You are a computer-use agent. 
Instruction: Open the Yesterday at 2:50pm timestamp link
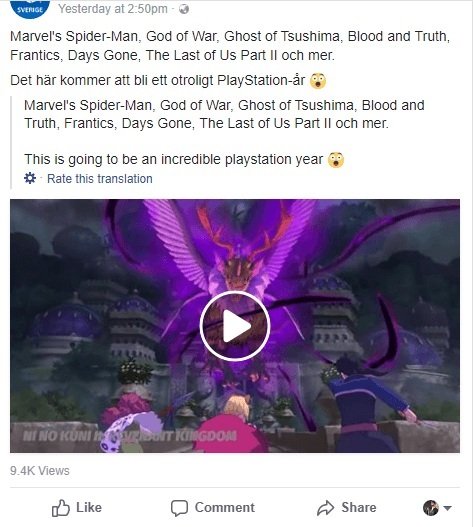113,9
